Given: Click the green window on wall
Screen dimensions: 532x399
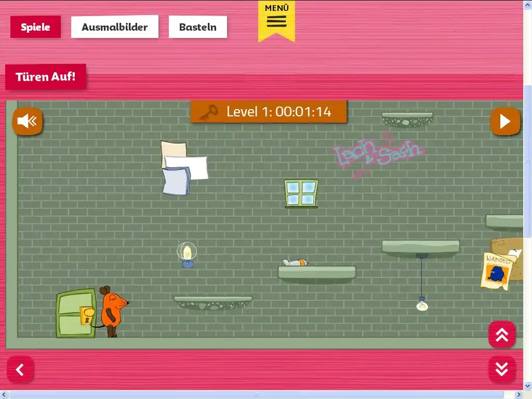Looking at the screenshot, I should click(301, 193).
